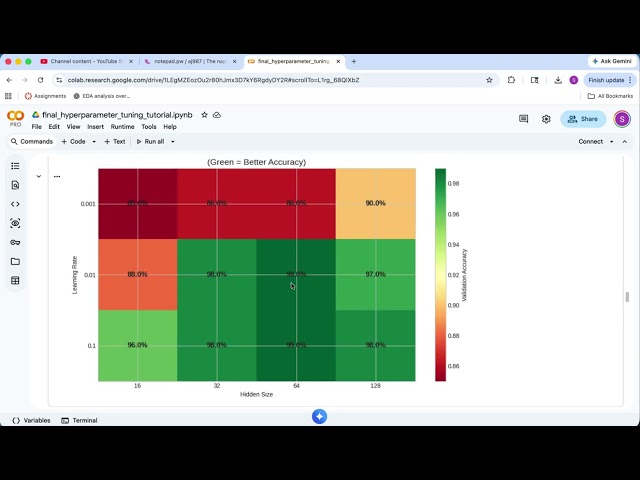Open the cell output options ellipsis
This screenshot has height=480, width=640.
57,176
